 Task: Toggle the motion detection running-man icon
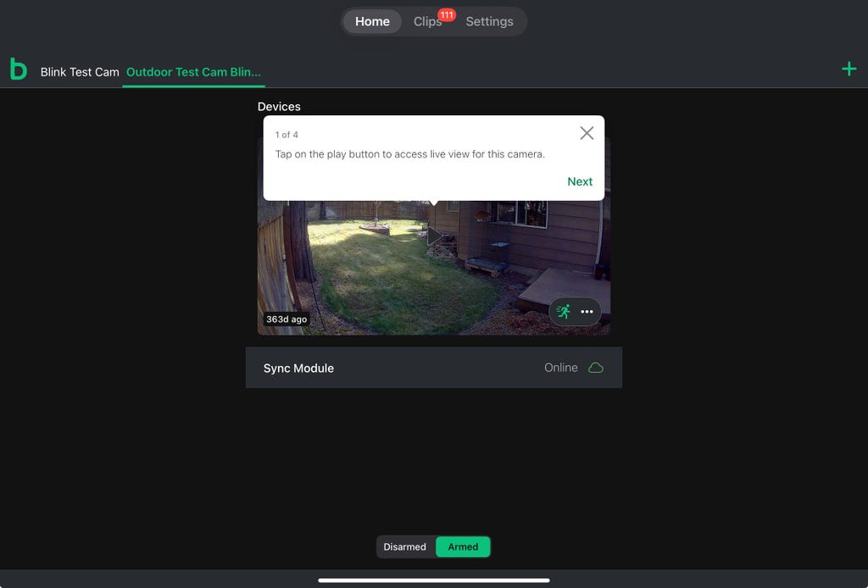(564, 312)
